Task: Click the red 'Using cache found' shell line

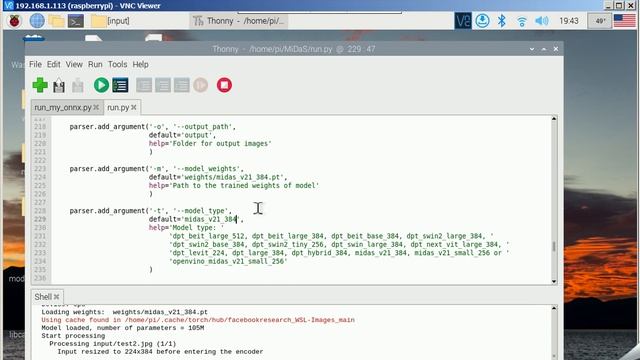Action: coord(198,320)
